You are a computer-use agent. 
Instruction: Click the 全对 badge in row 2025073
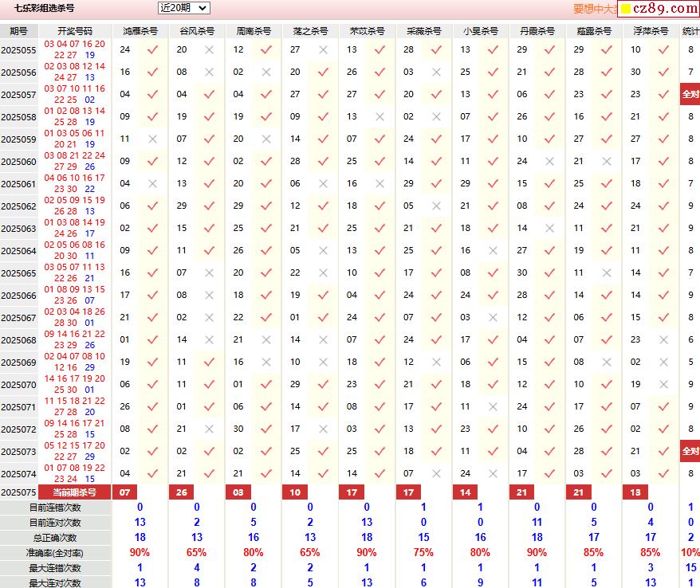tap(690, 451)
